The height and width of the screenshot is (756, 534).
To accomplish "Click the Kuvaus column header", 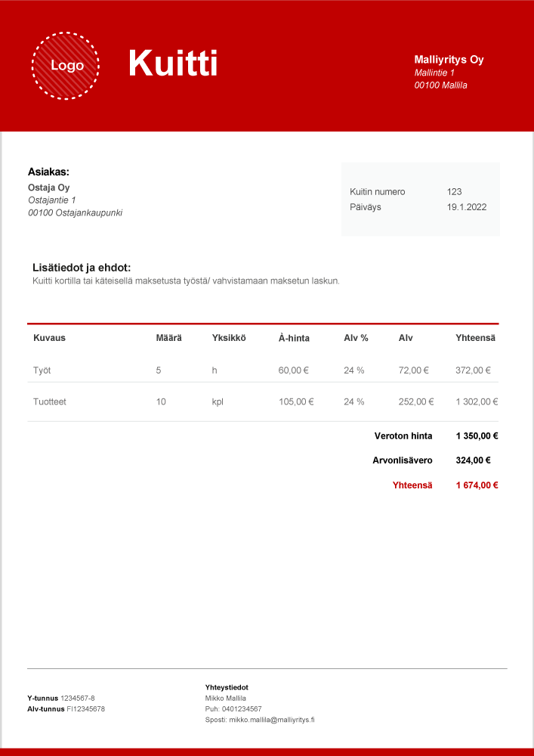I will [x=49, y=338].
